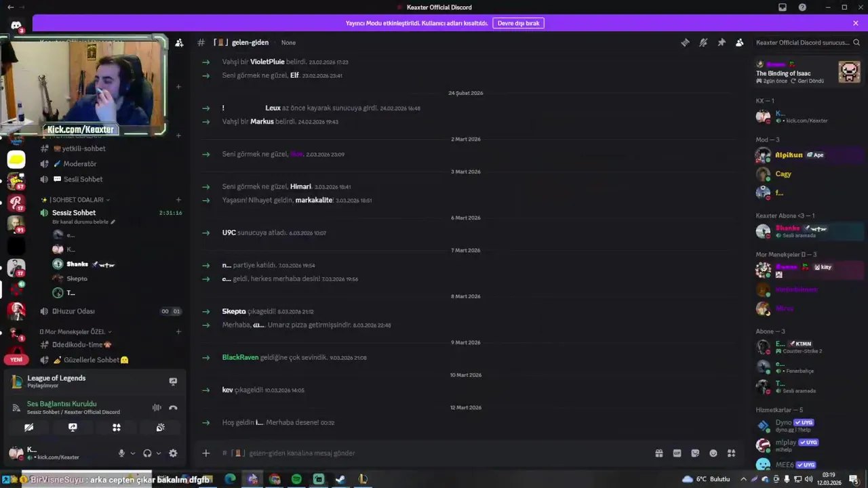This screenshot has width=868, height=488.
Task: Open voice connection signal details icon
Action: click(16, 407)
